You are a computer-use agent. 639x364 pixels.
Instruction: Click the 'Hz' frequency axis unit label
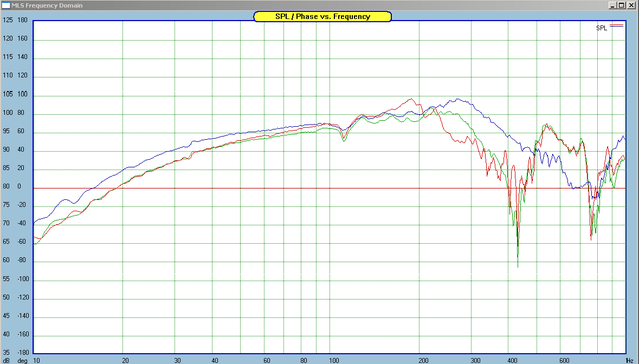629,361
